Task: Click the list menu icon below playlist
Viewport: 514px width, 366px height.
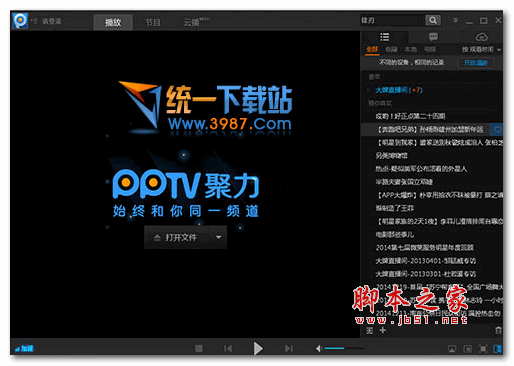Action: coord(369,330)
